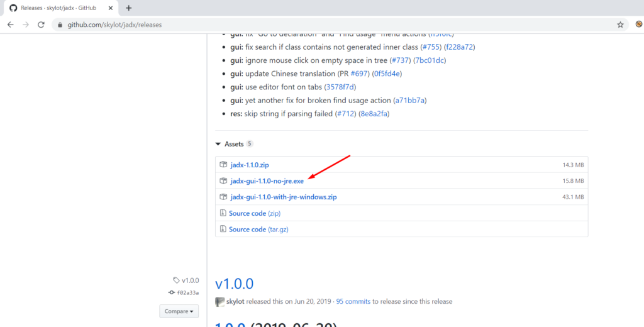Open commit 8e8a2fa link
The image size is (644, 327).
[x=374, y=114]
